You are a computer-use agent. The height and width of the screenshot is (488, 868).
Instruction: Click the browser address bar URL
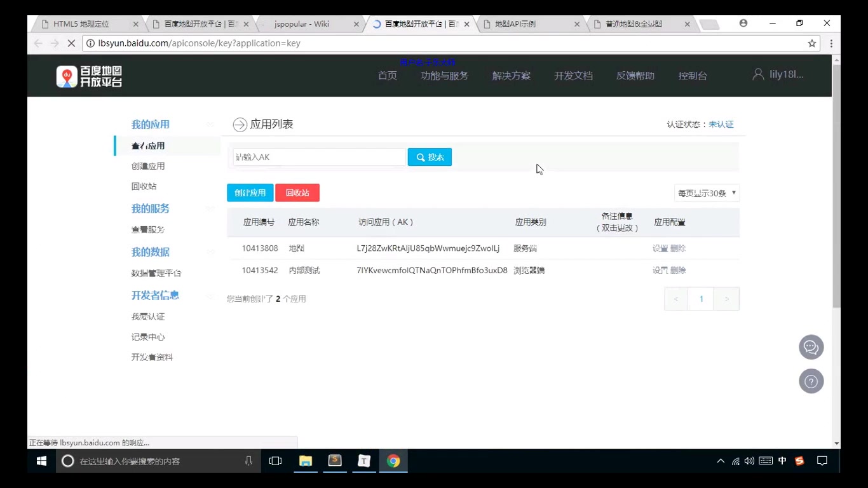click(200, 43)
